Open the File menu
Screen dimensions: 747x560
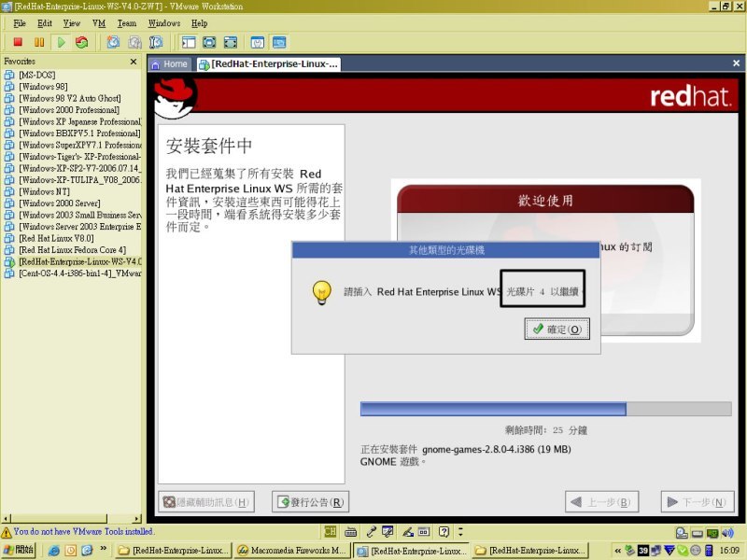20,23
